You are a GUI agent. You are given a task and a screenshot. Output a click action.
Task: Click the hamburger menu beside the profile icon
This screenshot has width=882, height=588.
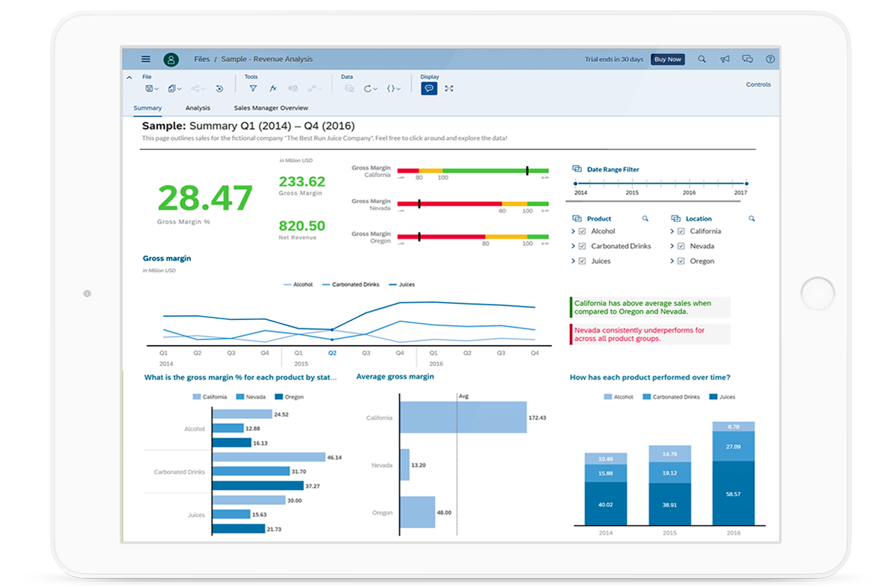[x=146, y=59]
